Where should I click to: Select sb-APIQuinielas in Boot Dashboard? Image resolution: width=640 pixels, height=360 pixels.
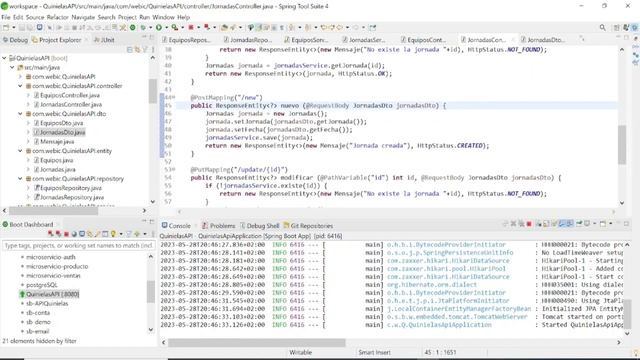click(47, 303)
